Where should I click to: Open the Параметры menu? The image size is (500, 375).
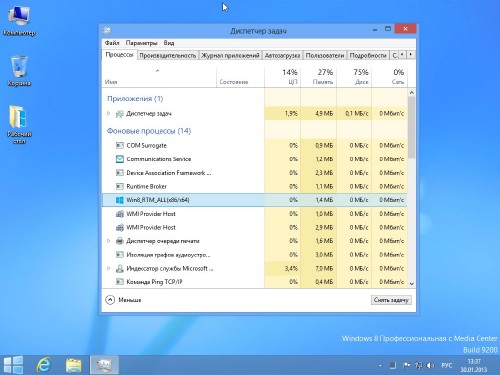[x=141, y=43]
